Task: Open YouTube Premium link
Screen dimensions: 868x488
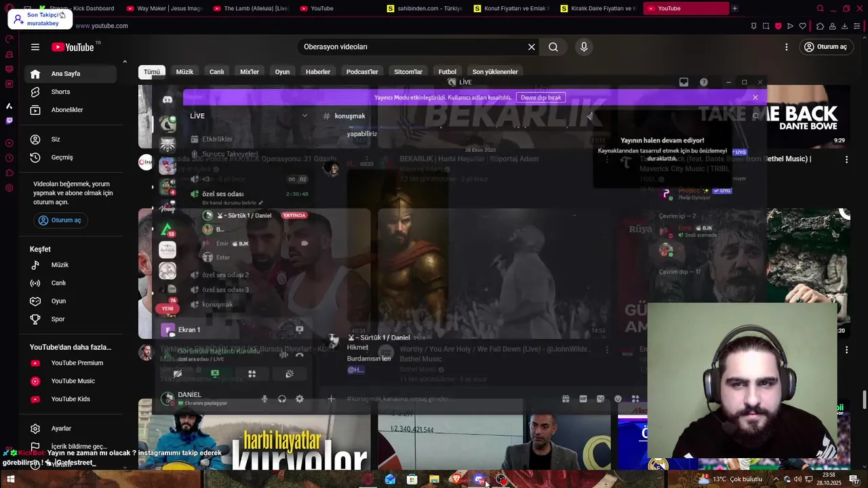Action: point(71,363)
